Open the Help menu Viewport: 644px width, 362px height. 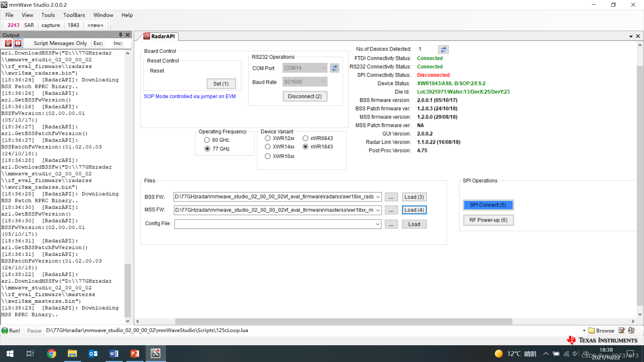click(127, 15)
